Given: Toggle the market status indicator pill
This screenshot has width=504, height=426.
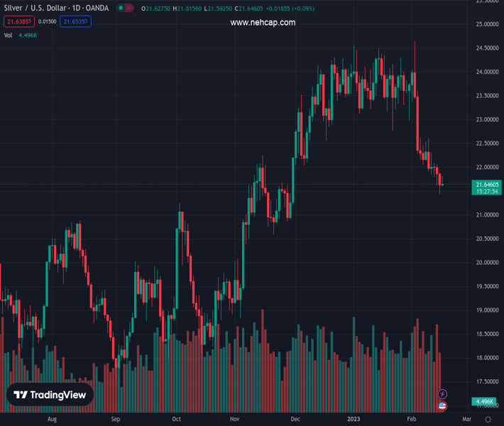Looking at the screenshot, I should pyautogui.click(x=125, y=9).
